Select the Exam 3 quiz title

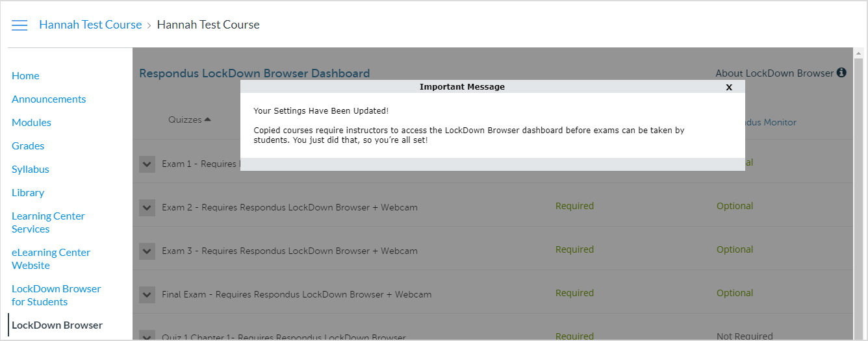tap(290, 251)
